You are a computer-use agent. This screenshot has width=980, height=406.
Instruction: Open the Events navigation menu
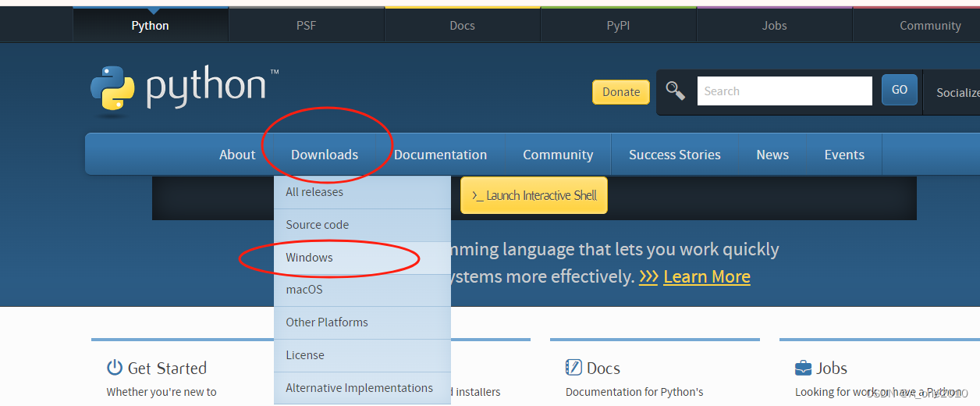[x=844, y=155]
